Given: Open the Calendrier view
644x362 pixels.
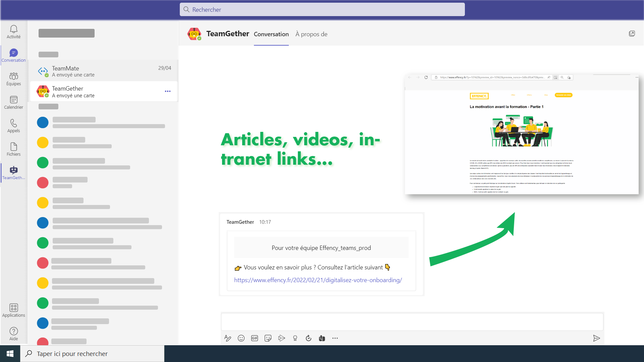Looking at the screenshot, I should pos(13,103).
